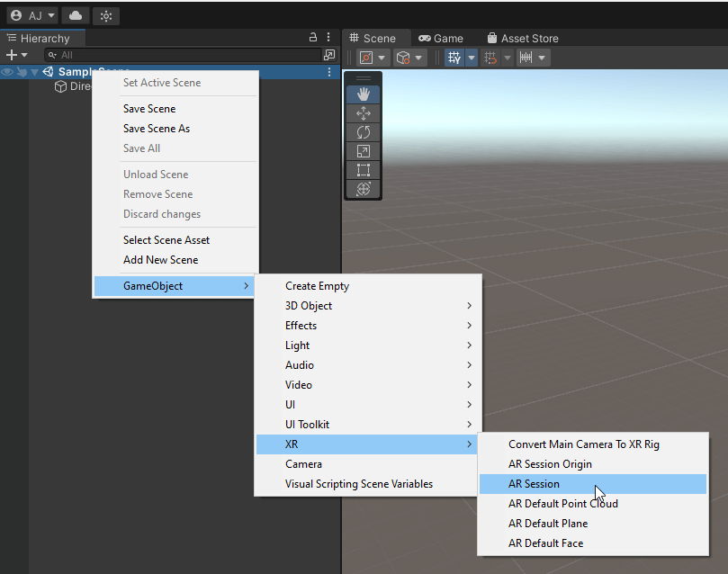Open the grid snapping dropdown arrow
The width and height of the screenshot is (728, 574).
[507, 58]
